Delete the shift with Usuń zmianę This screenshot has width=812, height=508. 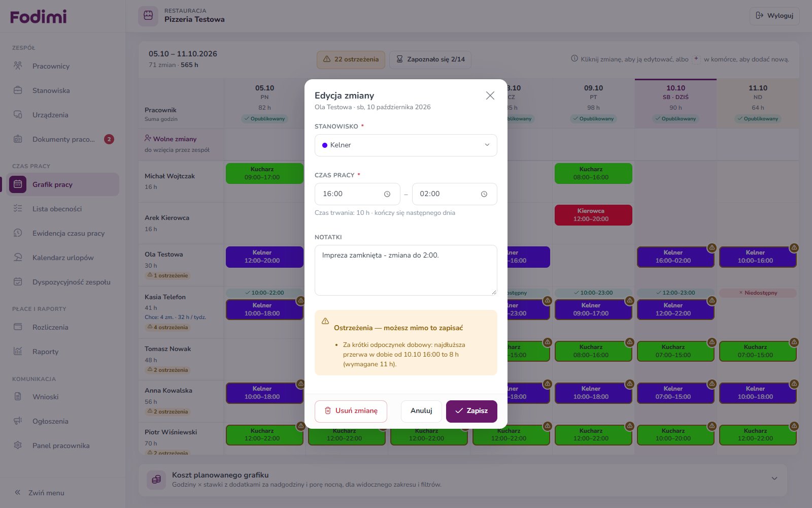[351, 411]
